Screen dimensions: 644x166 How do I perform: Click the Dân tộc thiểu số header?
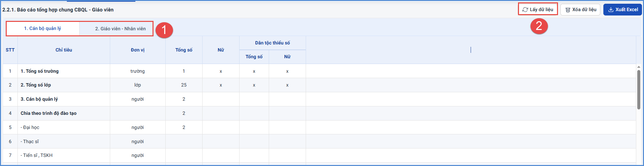click(272, 43)
